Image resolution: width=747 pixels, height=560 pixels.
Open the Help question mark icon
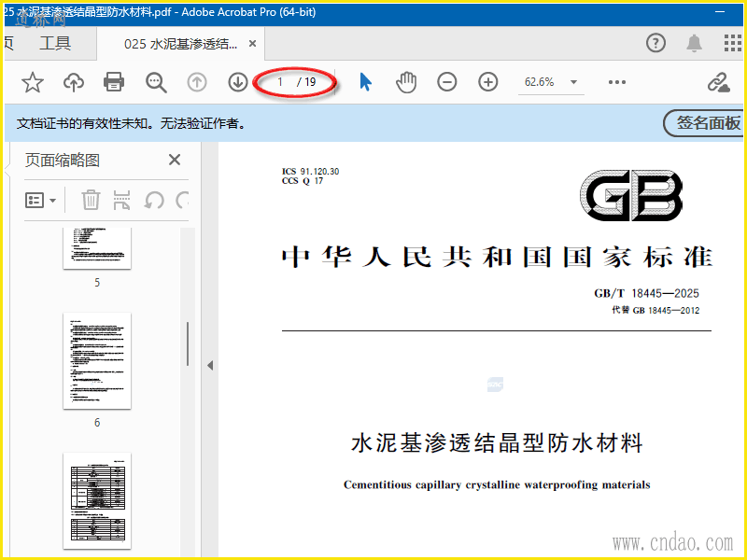[655, 43]
